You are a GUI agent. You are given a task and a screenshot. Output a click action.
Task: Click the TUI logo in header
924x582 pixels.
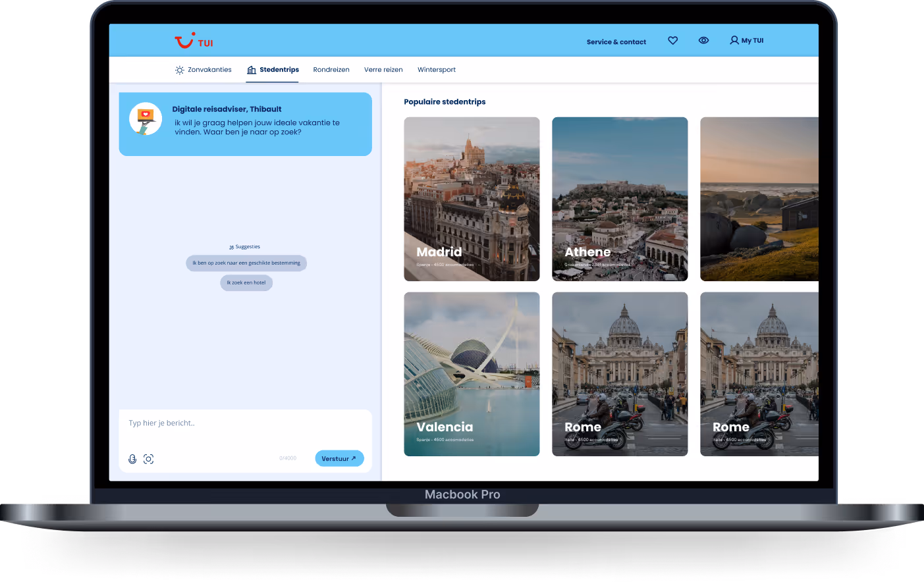pyautogui.click(x=194, y=41)
